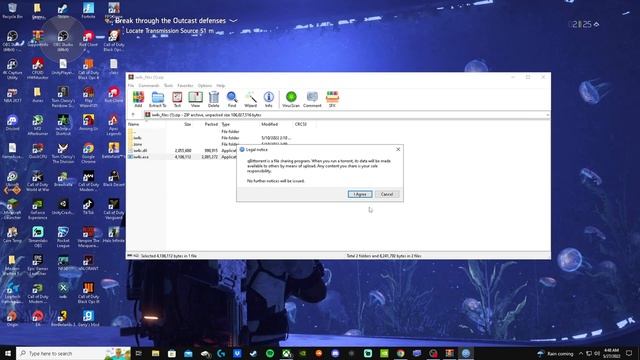Open Spotify from the taskbar
640x360 pixels.
click(x=270, y=353)
